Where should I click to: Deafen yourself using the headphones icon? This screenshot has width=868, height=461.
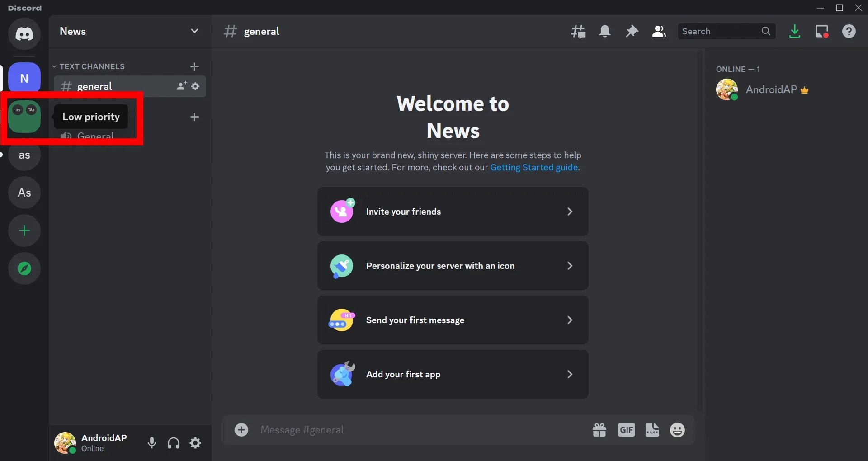[x=174, y=443]
